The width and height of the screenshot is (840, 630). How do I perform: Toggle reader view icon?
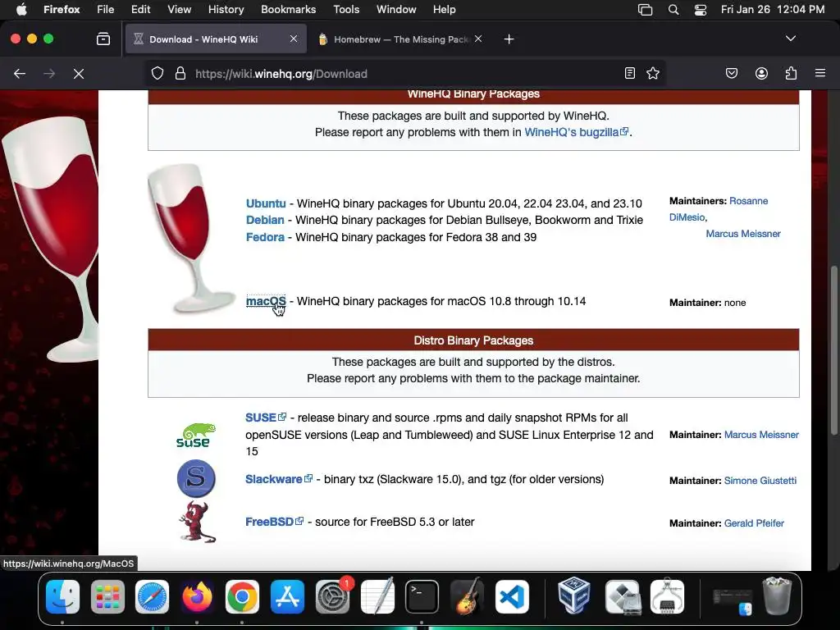630,73
